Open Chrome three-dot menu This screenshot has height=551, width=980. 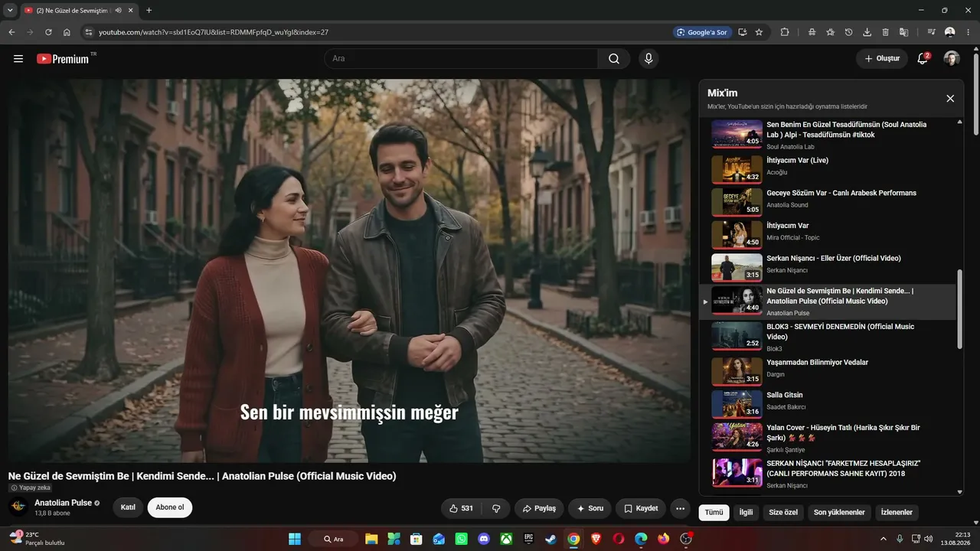969,32
